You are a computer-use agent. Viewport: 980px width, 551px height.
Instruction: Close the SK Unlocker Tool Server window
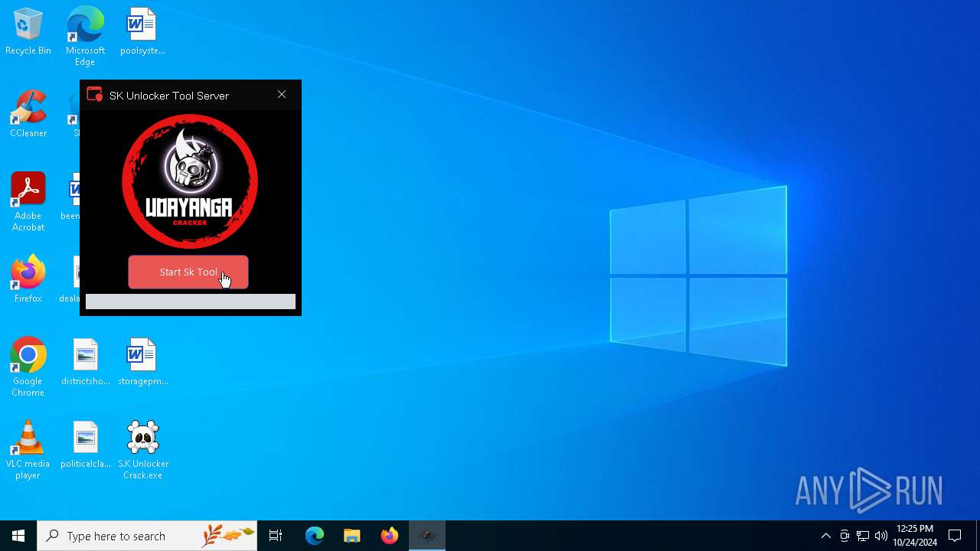(x=282, y=95)
